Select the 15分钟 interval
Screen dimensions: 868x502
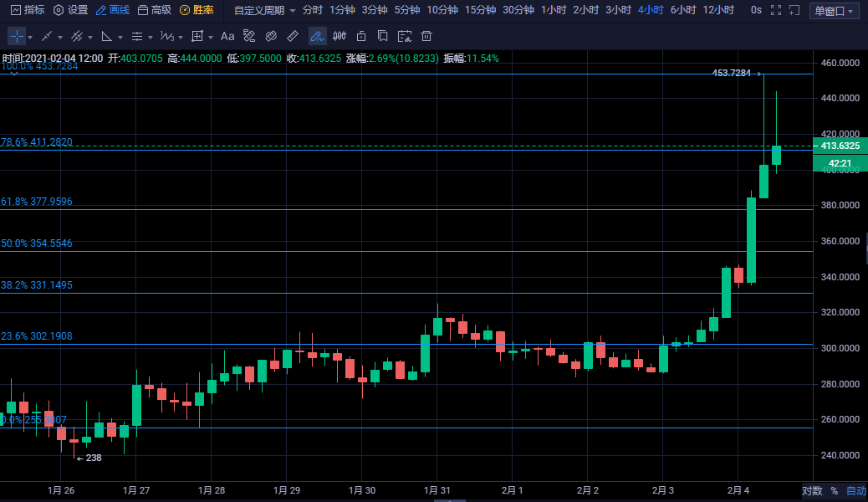(480, 10)
